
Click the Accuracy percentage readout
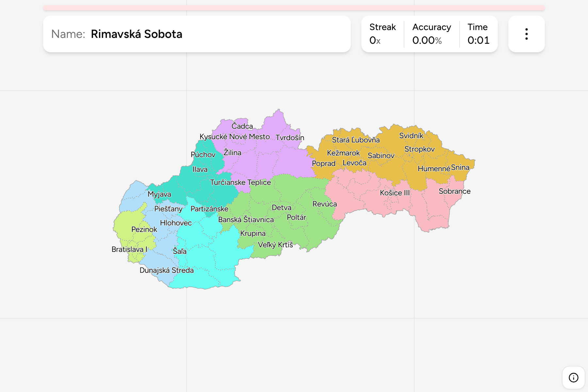tap(427, 40)
